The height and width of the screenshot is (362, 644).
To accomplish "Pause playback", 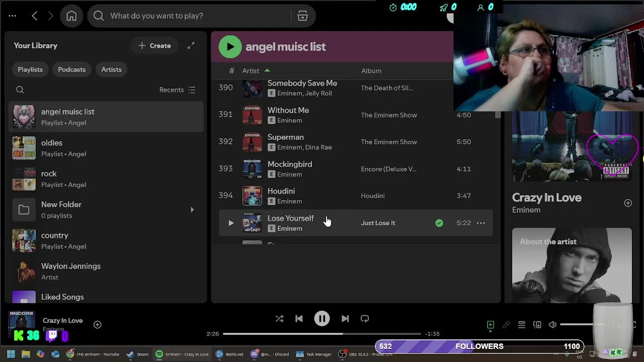I will tap(322, 319).
